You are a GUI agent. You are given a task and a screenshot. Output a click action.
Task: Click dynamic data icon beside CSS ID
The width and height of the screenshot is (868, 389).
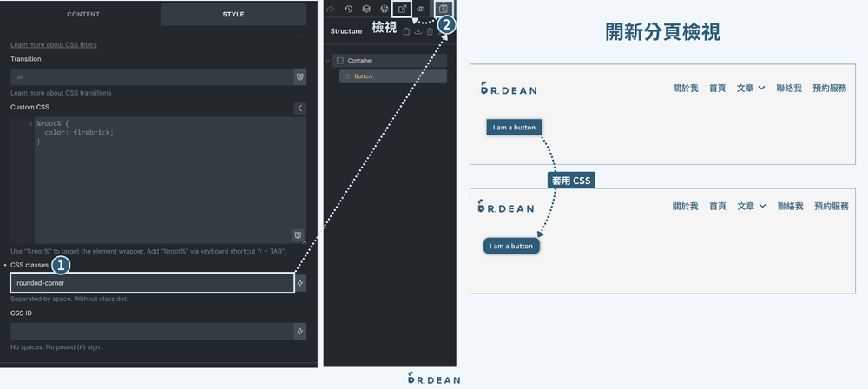(x=299, y=332)
